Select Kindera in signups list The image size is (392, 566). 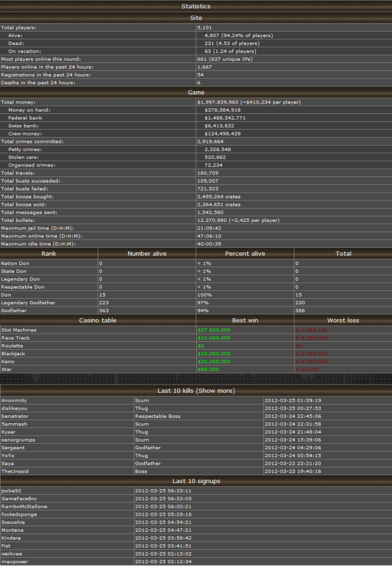[x=11, y=538]
